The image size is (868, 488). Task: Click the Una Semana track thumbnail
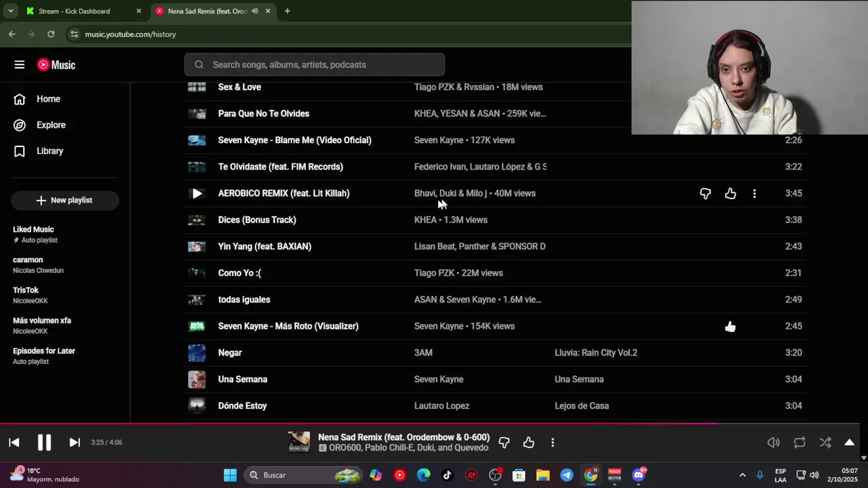[197, 379]
